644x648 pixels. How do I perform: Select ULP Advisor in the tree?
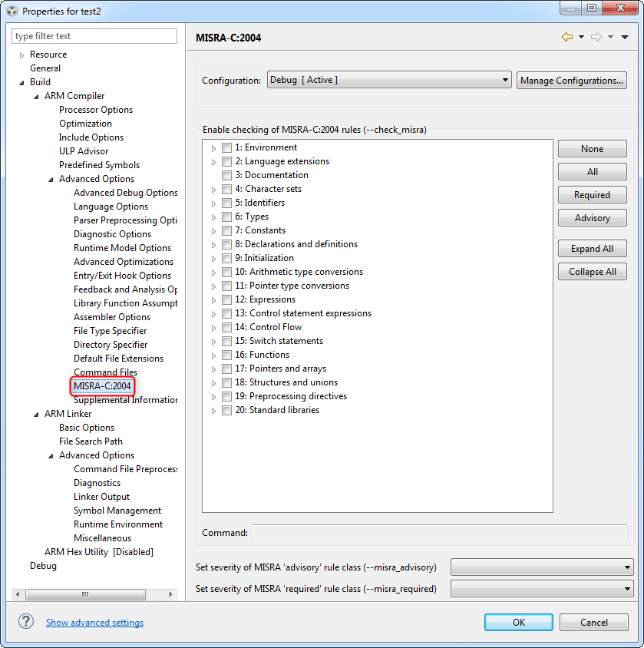click(84, 151)
